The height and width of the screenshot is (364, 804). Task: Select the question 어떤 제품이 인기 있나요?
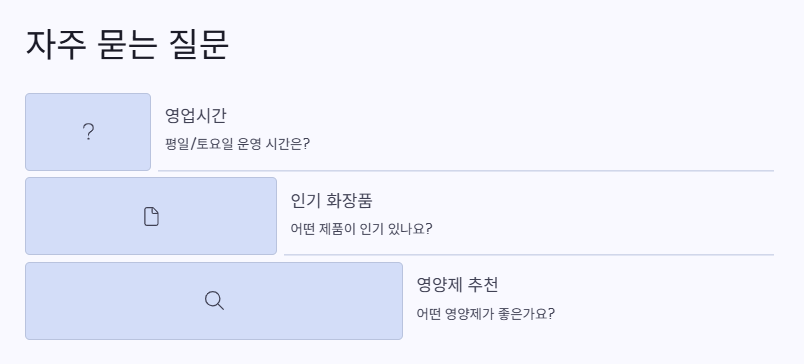coord(361,229)
